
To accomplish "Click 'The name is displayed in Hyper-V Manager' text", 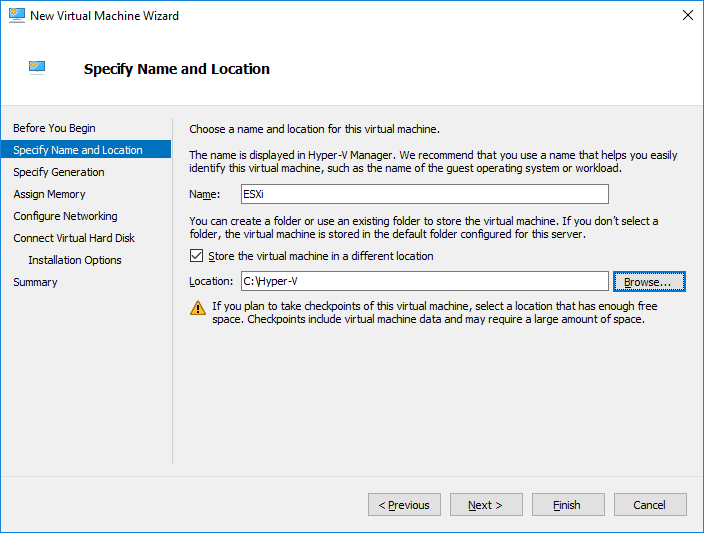I will (x=433, y=161).
